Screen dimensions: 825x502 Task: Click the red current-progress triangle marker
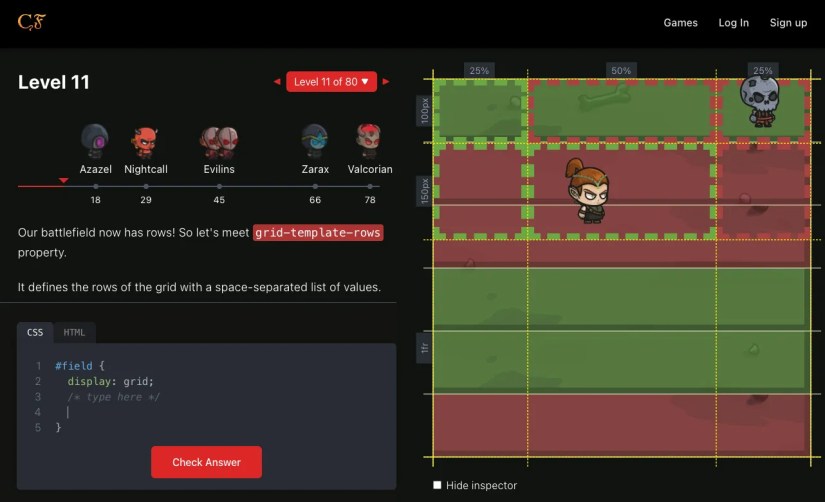[x=63, y=180]
